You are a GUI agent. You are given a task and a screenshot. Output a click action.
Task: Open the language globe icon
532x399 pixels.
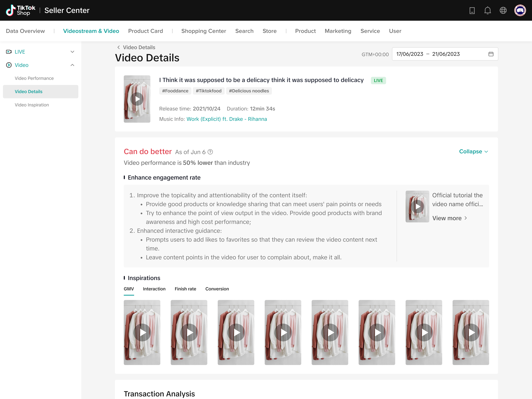click(503, 10)
